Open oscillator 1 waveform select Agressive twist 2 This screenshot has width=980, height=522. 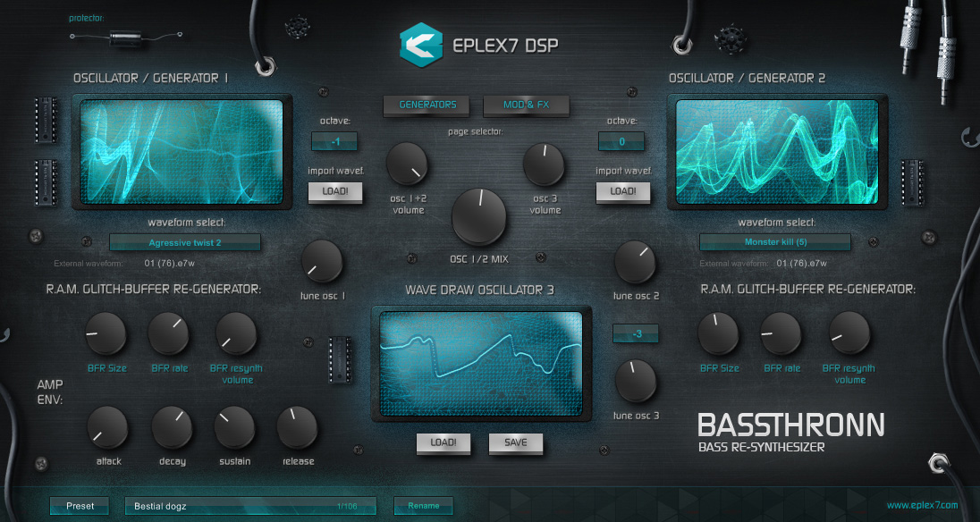(185, 243)
